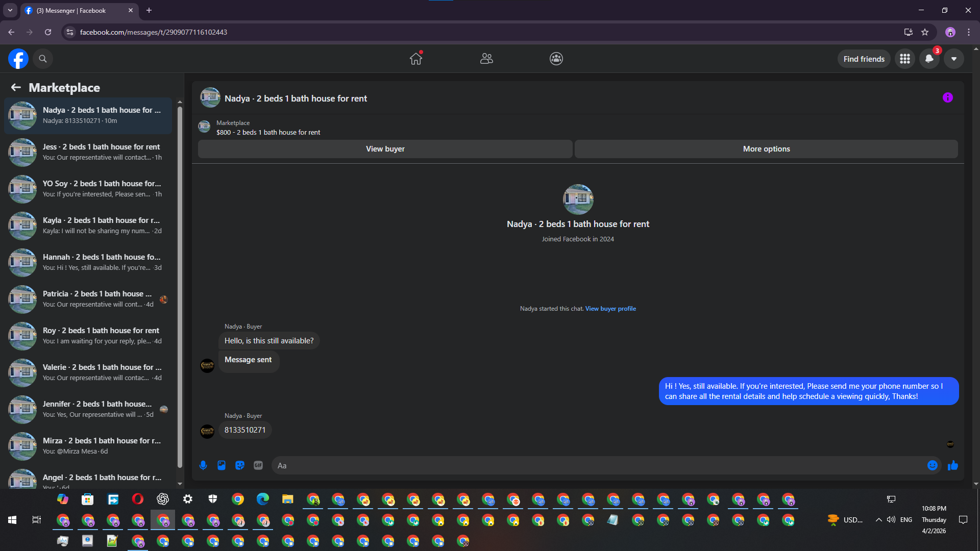
Task: Open File Explorer from the taskbar
Action: click(x=288, y=499)
